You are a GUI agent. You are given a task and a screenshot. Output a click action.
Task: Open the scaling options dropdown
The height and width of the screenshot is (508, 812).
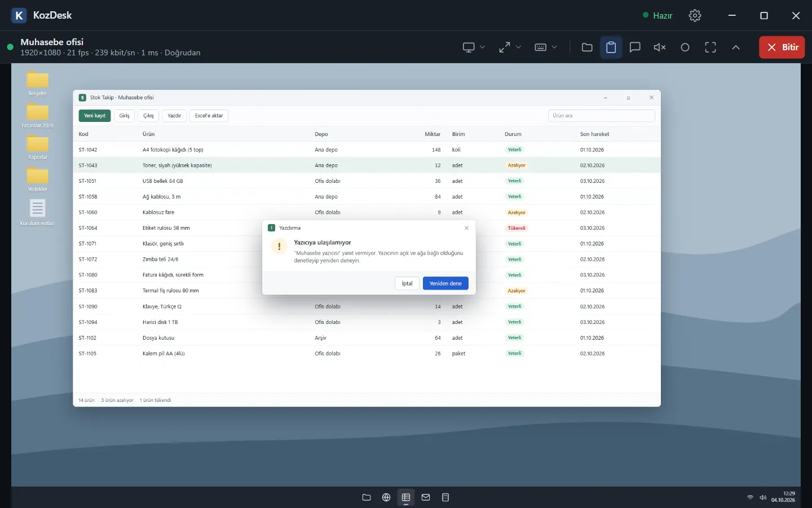coord(510,47)
